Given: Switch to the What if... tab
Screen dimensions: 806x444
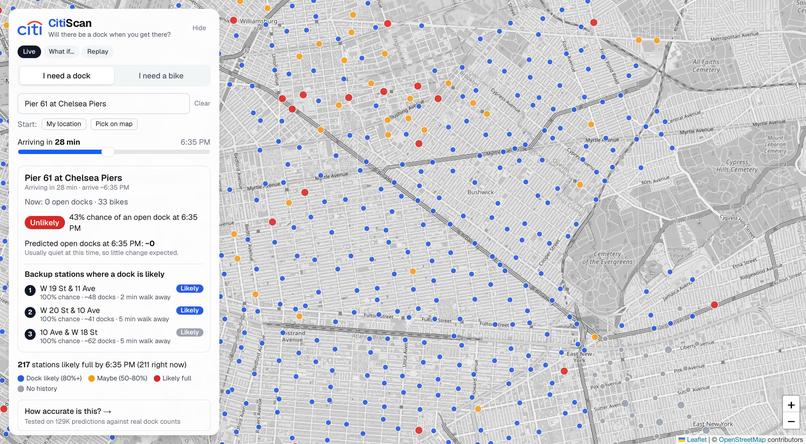Looking at the screenshot, I should [x=62, y=51].
